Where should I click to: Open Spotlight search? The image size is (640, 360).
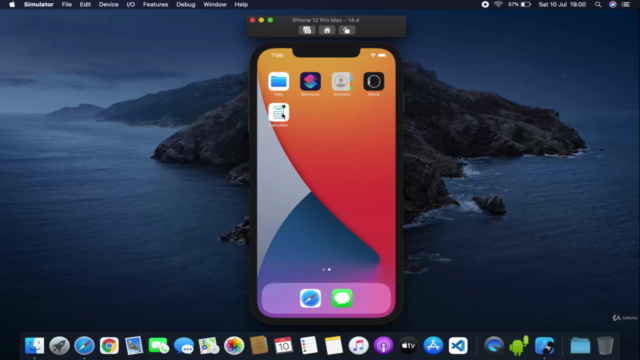coord(598,4)
